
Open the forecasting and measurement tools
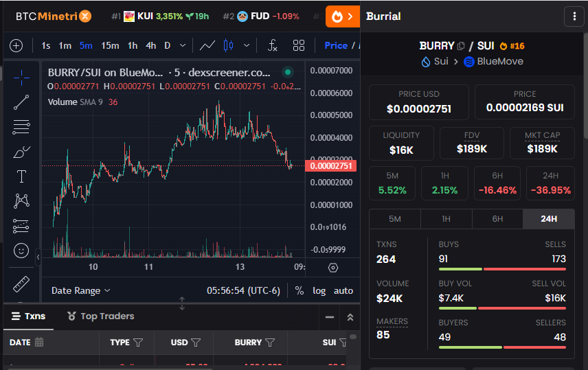[x=21, y=226]
